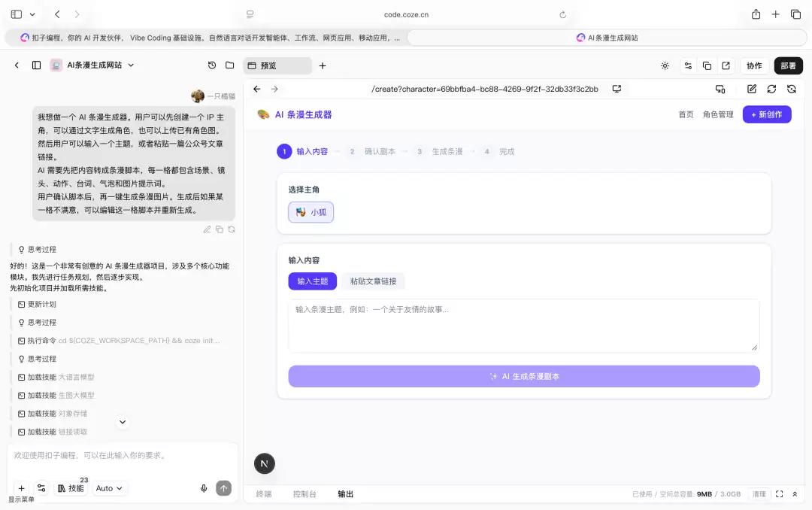Viewport: 812px width, 510px height.
Task: Toggle fullscreen for the bottom panel
Action: click(780, 494)
